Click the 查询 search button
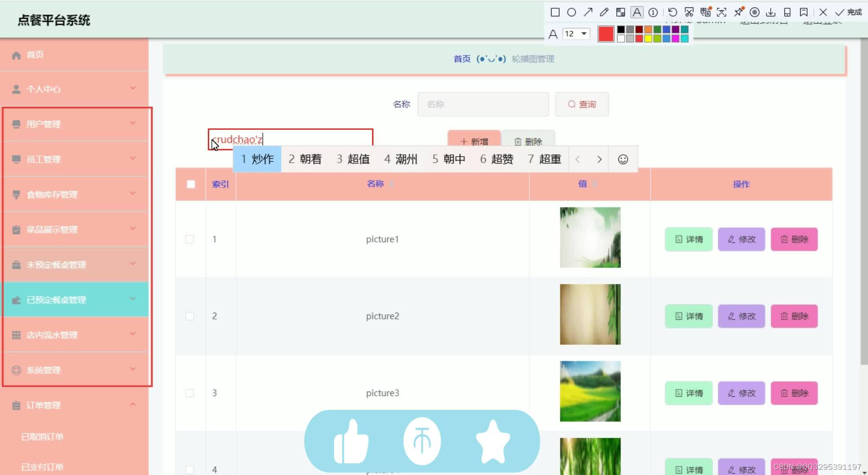 point(582,104)
